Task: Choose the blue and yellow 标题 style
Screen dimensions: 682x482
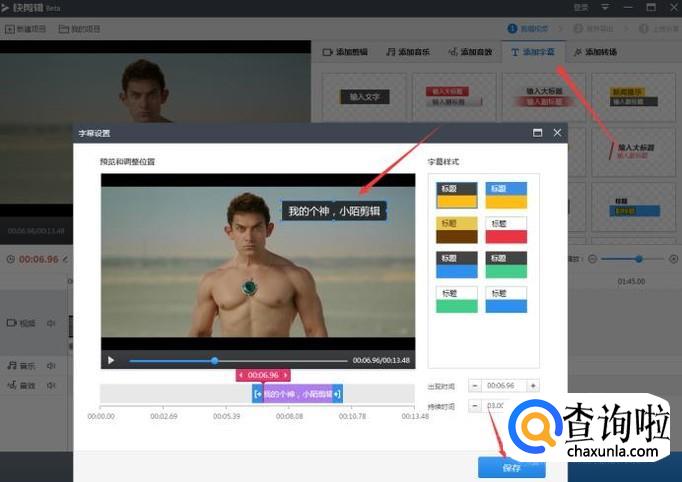Action: (x=505, y=194)
